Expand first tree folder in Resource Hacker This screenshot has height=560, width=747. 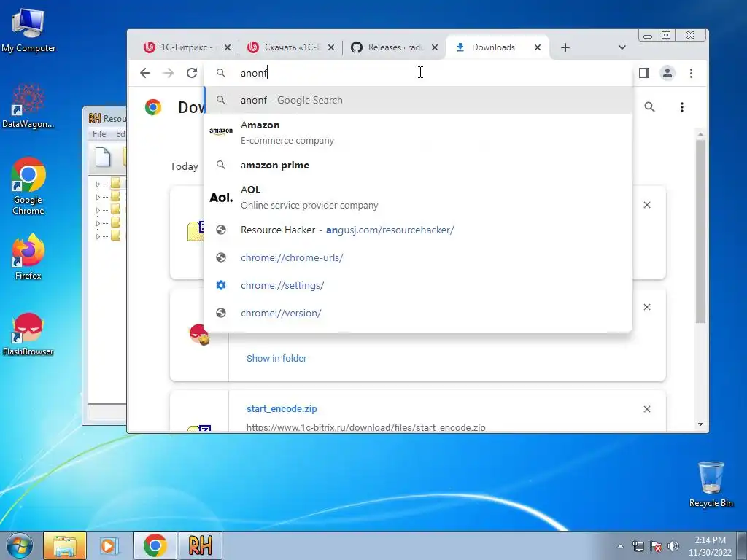[98, 184]
